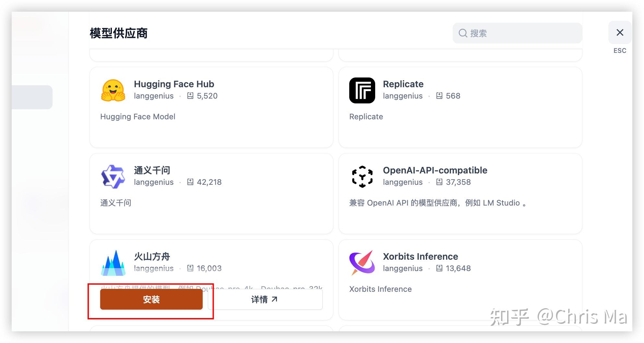Click the highlighted item in the left sidebar
This screenshot has width=644, height=343.
pyautogui.click(x=32, y=97)
